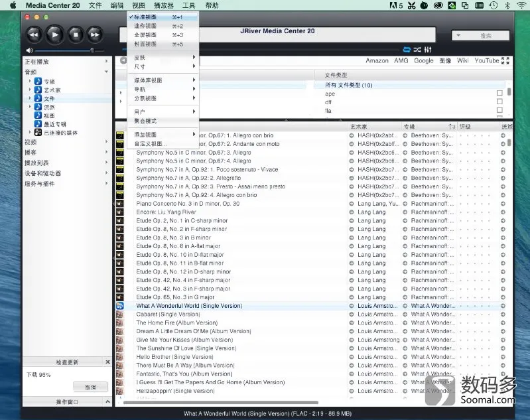The width and height of the screenshot is (530, 420).
Task: Toggle the shuffle icon
Action: [417, 50]
